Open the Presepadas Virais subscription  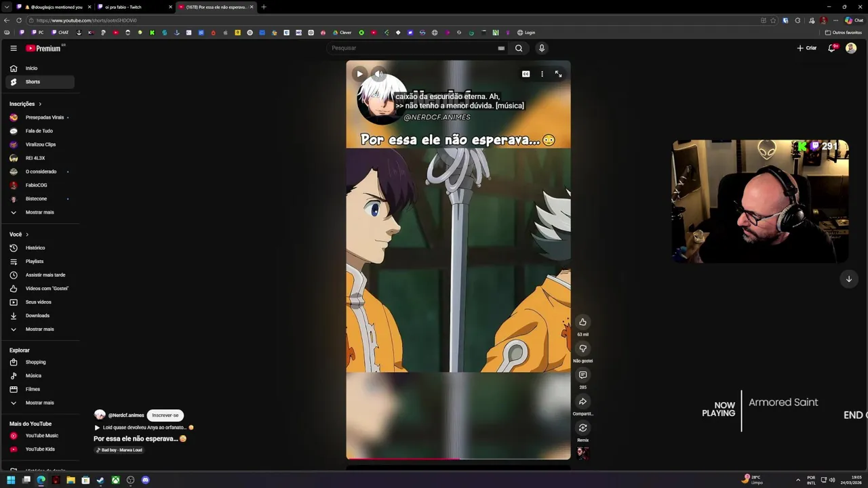pyautogui.click(x=39, y=117)
